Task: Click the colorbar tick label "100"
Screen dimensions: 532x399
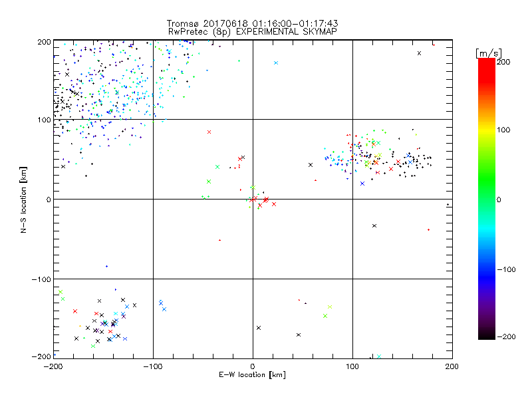Action: (503, 130)
